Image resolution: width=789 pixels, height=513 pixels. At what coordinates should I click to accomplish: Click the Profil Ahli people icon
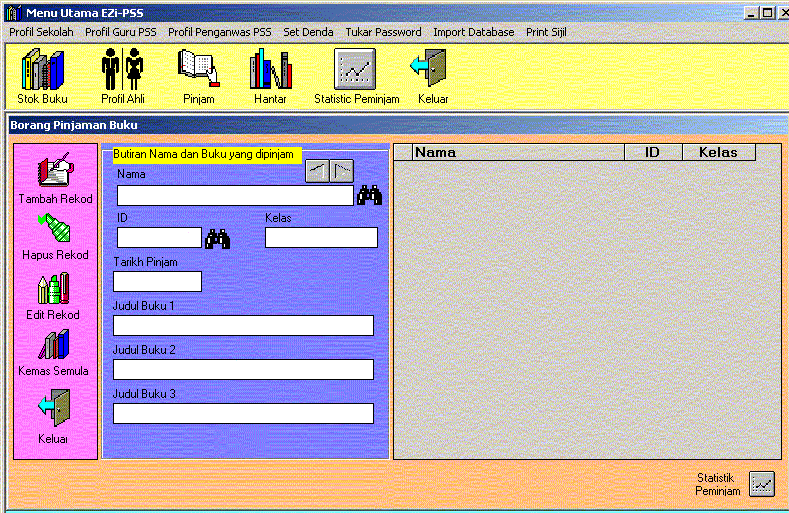(122, 71)
